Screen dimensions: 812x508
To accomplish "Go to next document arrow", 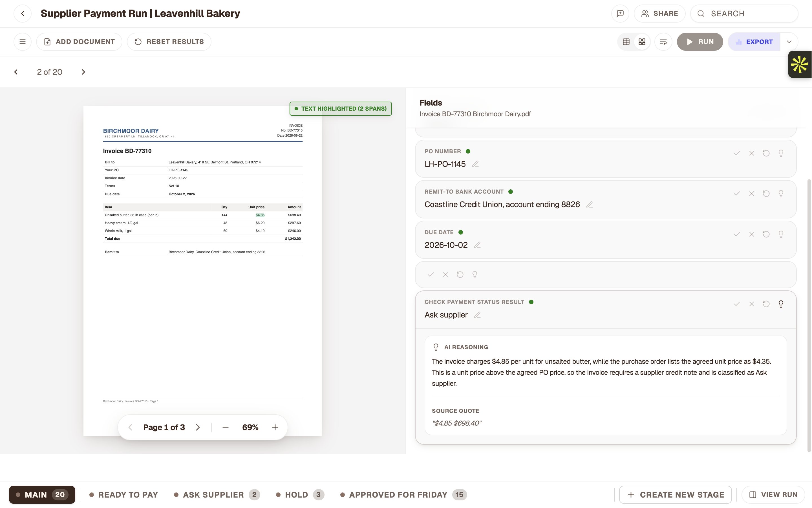I will pos(83,72).
